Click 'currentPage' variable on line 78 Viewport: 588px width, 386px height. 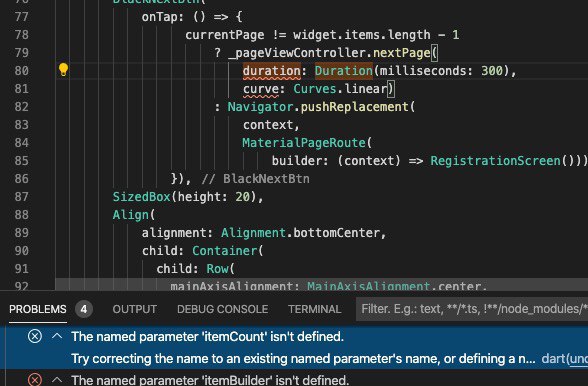tap(225, 35)
